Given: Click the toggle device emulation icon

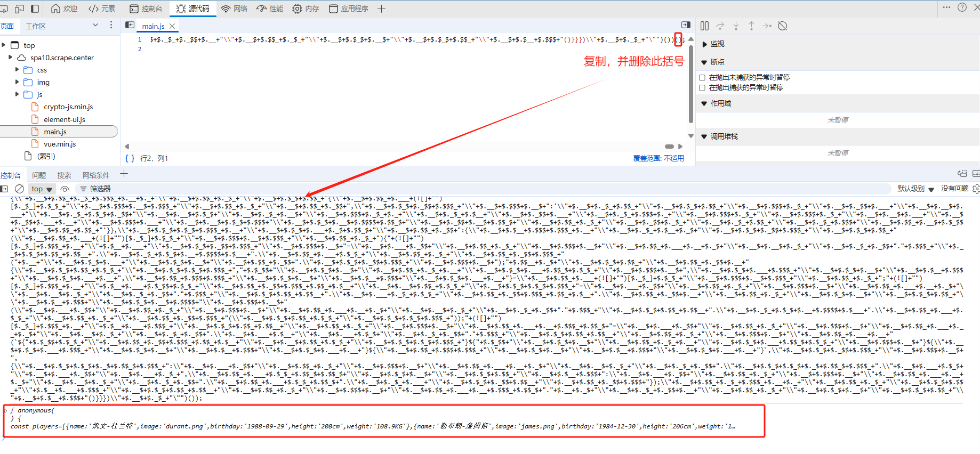Looking at the screenshot, I should (19, 9).
